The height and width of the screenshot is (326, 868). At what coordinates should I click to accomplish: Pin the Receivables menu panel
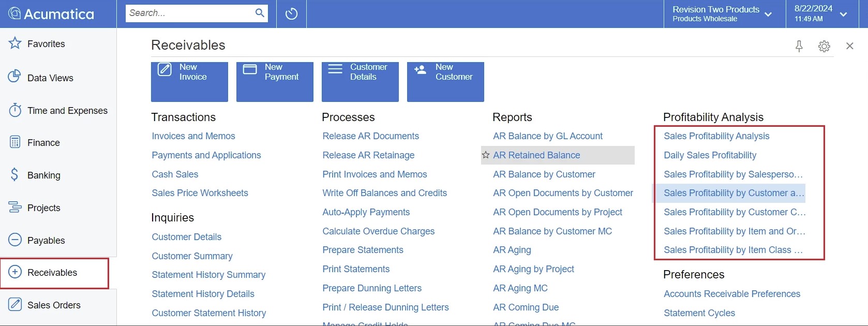click(799, 47)
